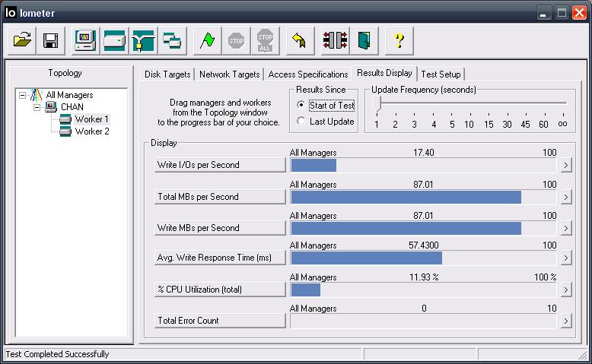Screen dimensions: 592x364
Task: Select the Results Display tab
Action: (x=384, y=73)
